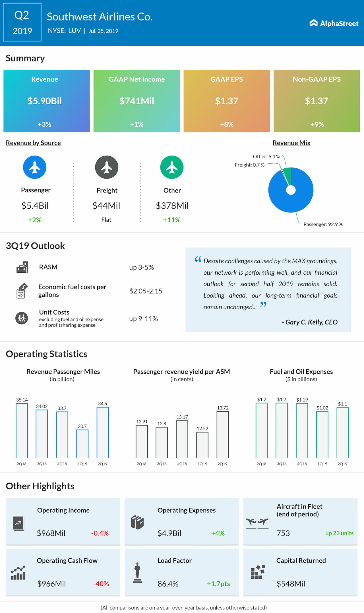
Task: Click the Load Factor figure icon
Action: tap(137, 573)
